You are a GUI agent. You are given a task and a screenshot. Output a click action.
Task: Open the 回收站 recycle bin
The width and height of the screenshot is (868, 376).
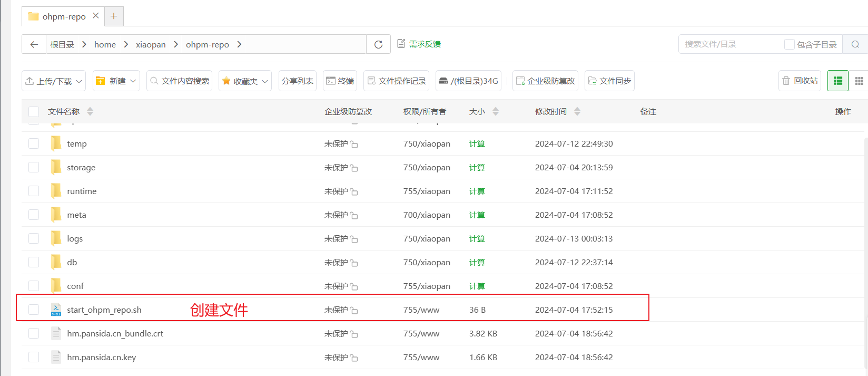(x=800, y=81)
